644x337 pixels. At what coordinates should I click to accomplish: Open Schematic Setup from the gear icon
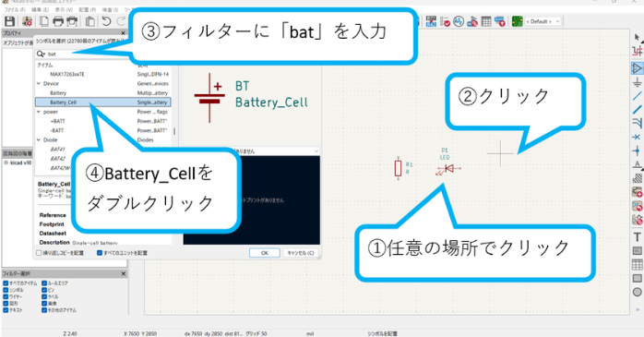point(27,21)
